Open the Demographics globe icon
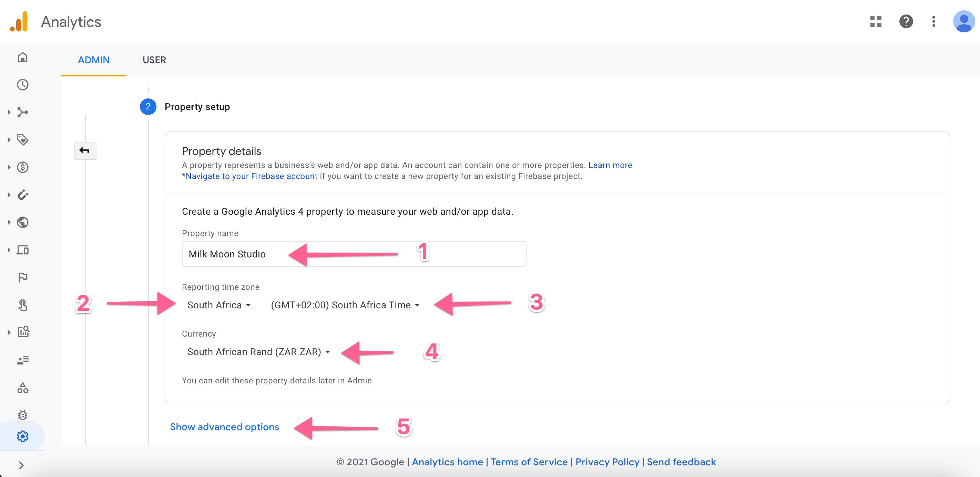 22,222
